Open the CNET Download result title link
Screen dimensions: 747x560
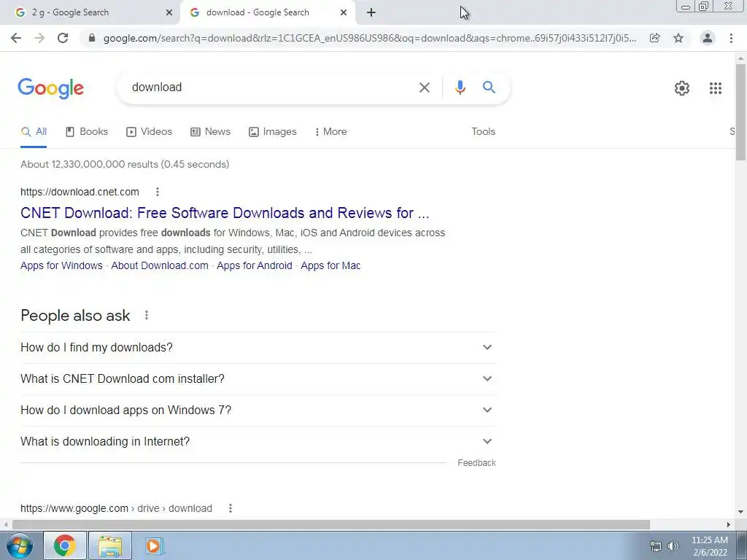(x=225, y=213)
